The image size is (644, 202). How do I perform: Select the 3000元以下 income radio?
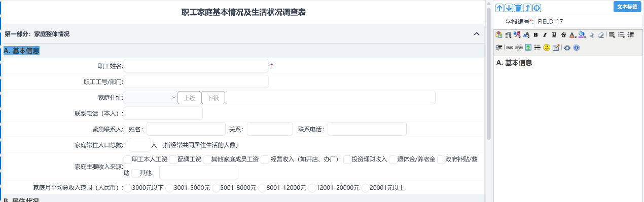coord(128,188)
